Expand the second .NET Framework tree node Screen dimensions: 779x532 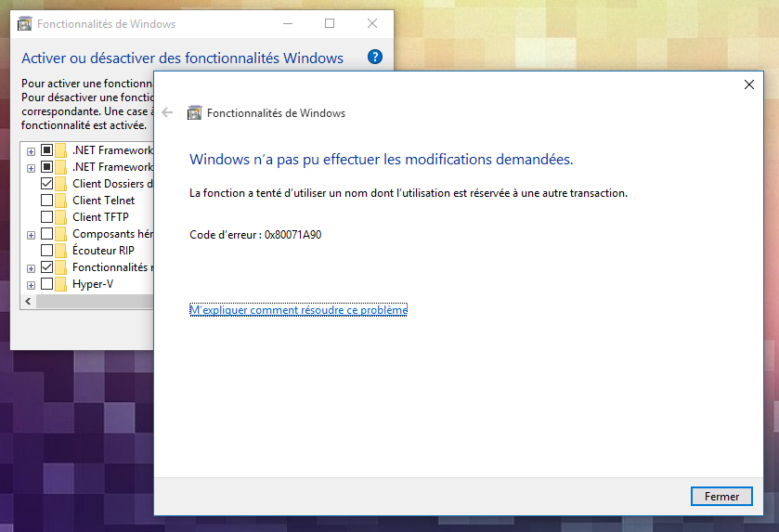(x=31, y=168)
